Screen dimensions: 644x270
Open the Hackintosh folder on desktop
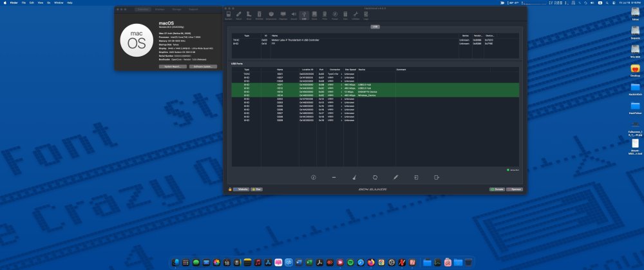636,89
